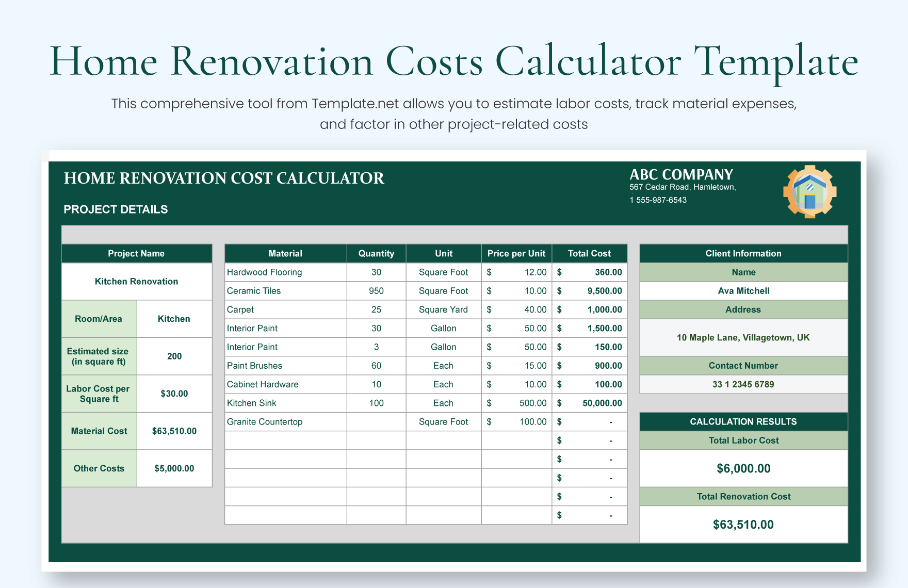The width and height of the screenshot is (908, 588).
Task: Select the Kitchen Sink material cell
Action: tap(286, 403)
